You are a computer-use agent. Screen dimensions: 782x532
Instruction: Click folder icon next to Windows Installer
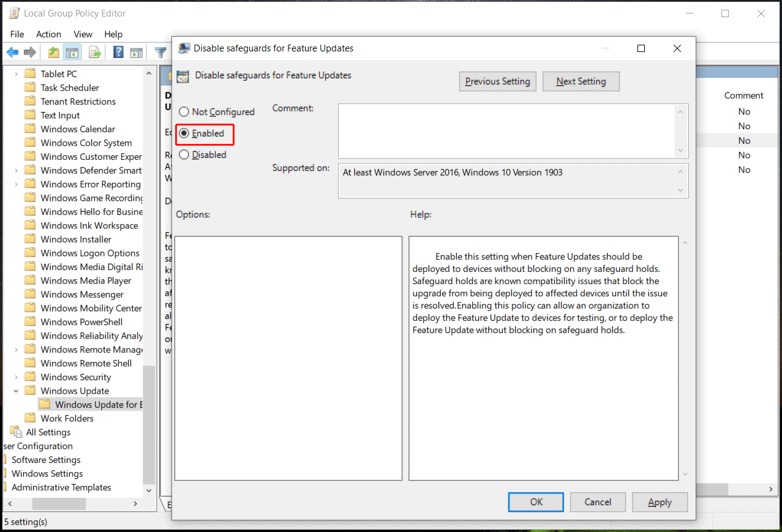point(30,239)
